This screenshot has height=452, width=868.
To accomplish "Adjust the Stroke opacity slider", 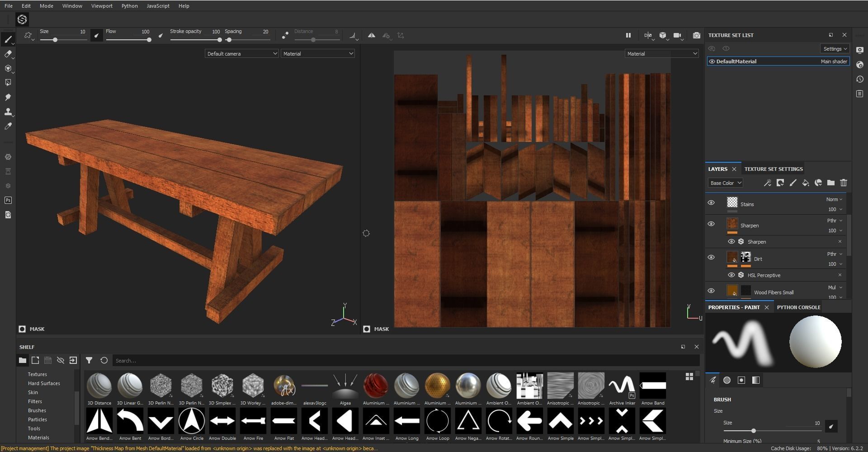I will 196,40.
